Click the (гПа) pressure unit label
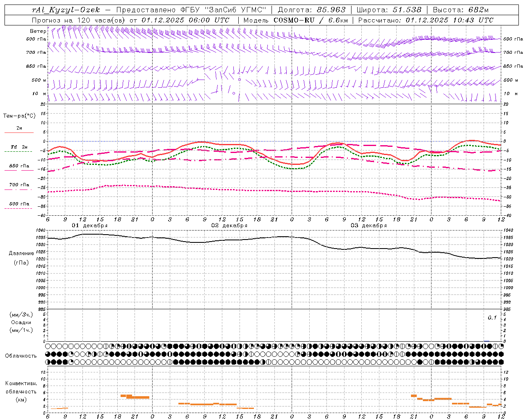This screenshot has height=420, width=525. pyautogui.click(x=21, y=262)
